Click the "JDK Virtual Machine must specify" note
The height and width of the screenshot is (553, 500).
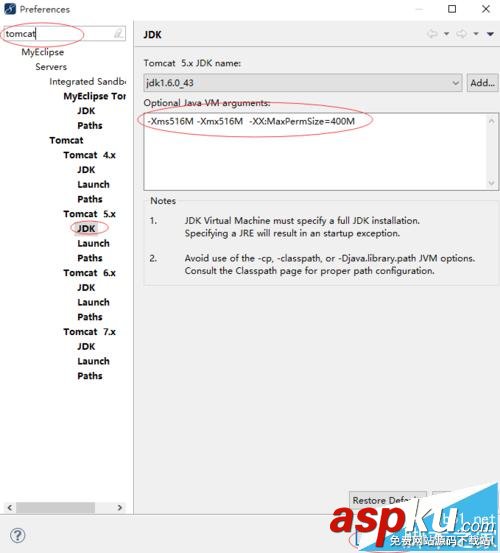pyautogui.click(x=302, y=227)
